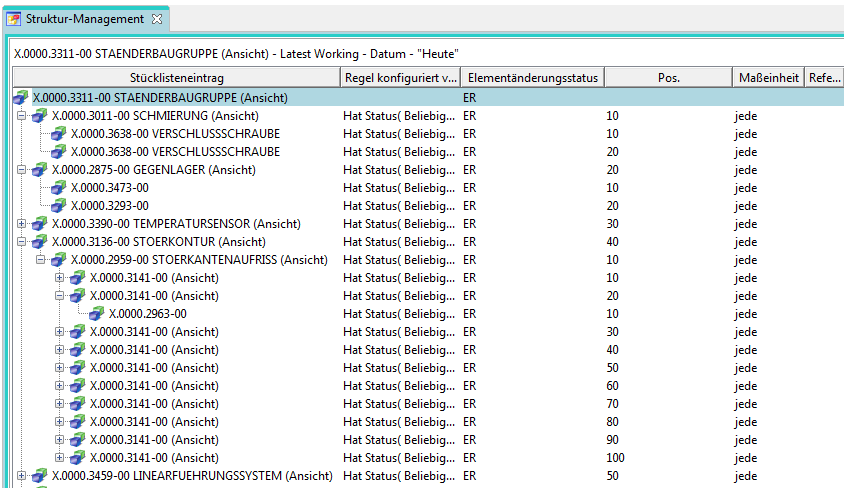The image size is (844, 488).
Task: Click the Struktur-Management tab icon
Action: (x=15, y=19)
